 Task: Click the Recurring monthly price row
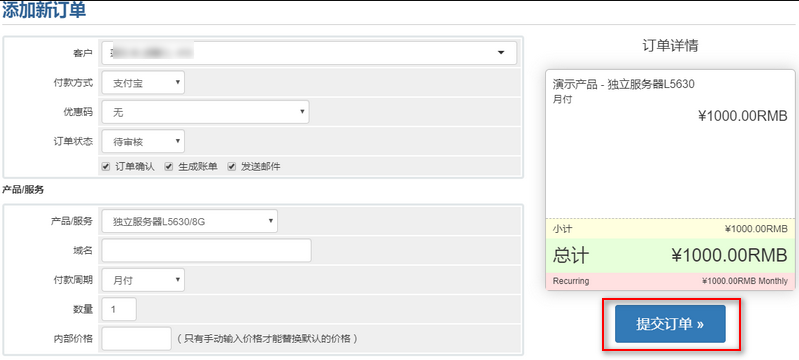670,281
